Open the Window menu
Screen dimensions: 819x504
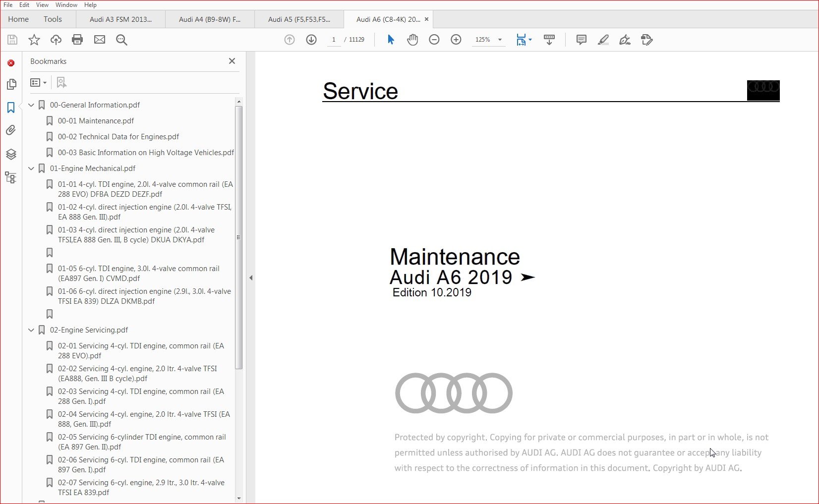pyautogui.click(x=66, y=5)
